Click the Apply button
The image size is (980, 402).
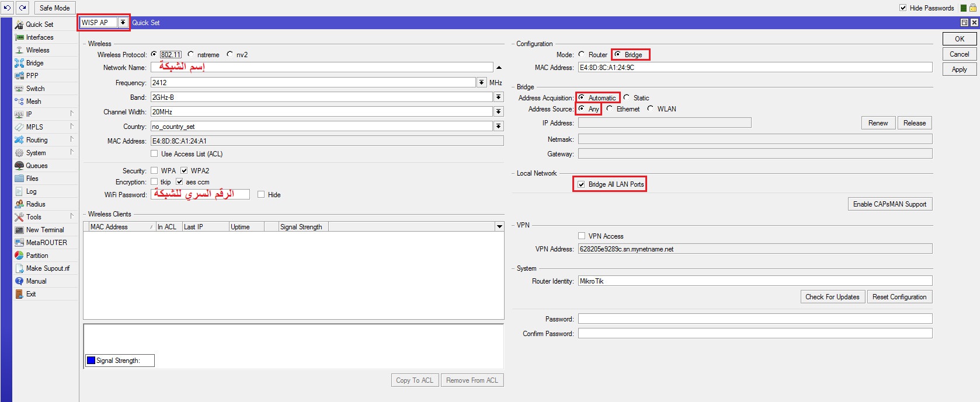(959, 69)
